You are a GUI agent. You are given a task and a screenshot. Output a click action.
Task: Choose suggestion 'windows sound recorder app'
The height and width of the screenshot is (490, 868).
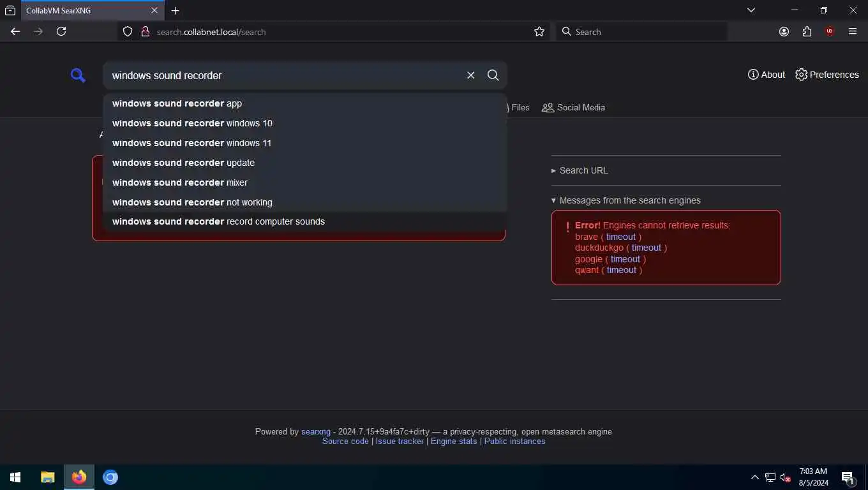point(305,103)
